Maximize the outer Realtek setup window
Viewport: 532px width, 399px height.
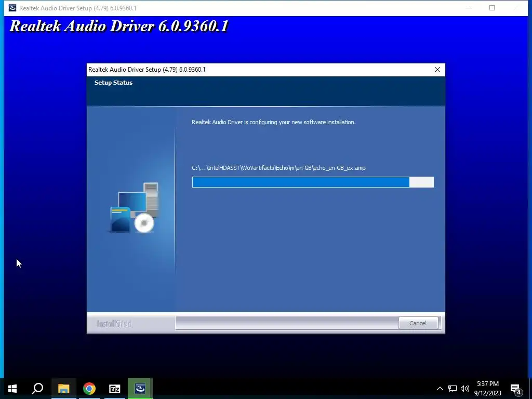point(492,8)
